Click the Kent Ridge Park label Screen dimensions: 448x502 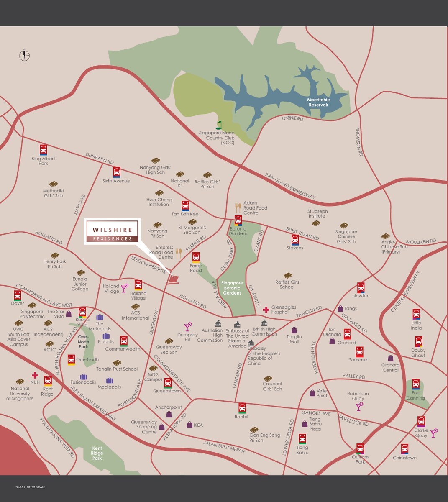(97, 453)
